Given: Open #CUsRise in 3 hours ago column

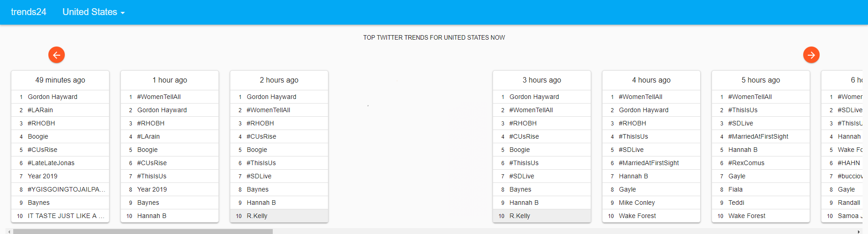Looking at the screenshot, I should pyautogui.click(x=524, y=136).
